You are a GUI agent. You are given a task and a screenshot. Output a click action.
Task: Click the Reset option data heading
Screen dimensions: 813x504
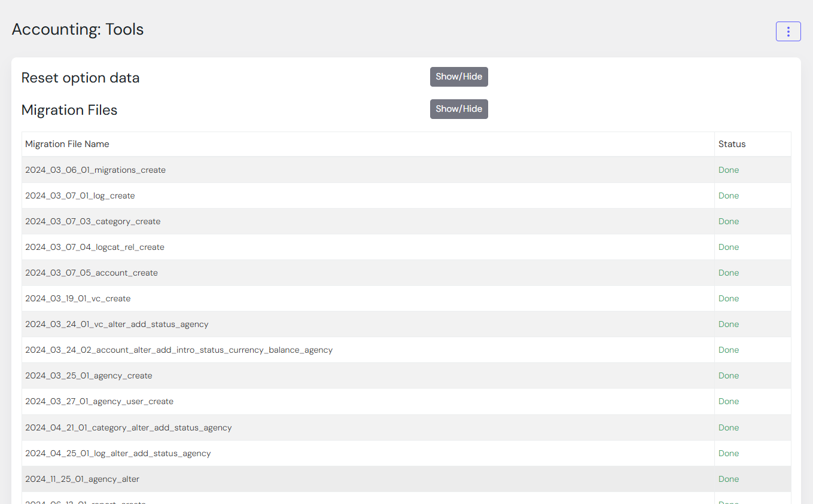pos(80,78)
